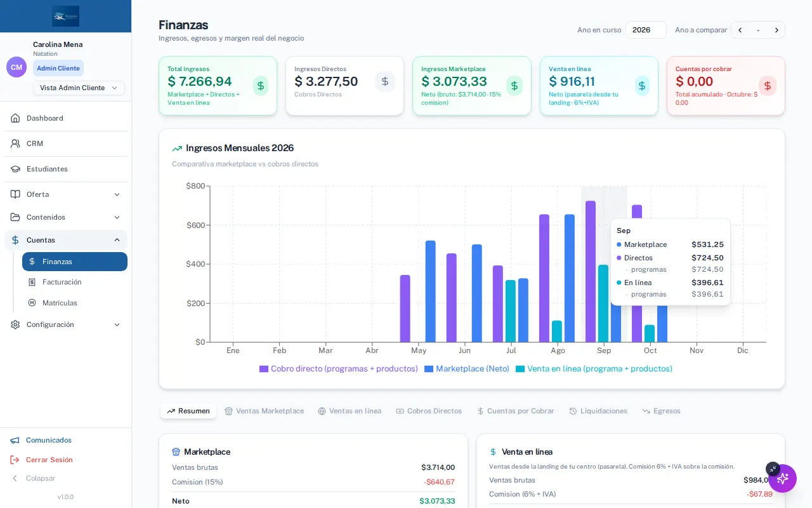This screenshot has width=812, height=508.
Task: Toggle Marketplace (Neto) legend series
Action: tap(467, 369)
